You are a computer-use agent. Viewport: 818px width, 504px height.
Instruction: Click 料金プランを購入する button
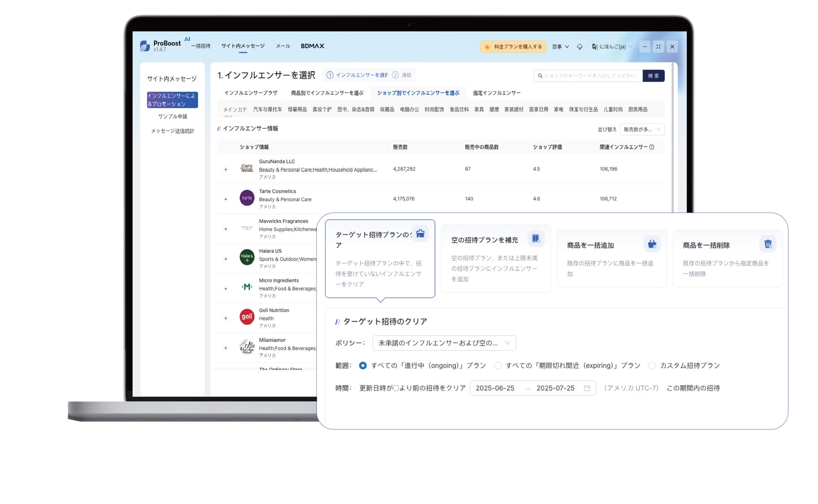tap(513, 47)
